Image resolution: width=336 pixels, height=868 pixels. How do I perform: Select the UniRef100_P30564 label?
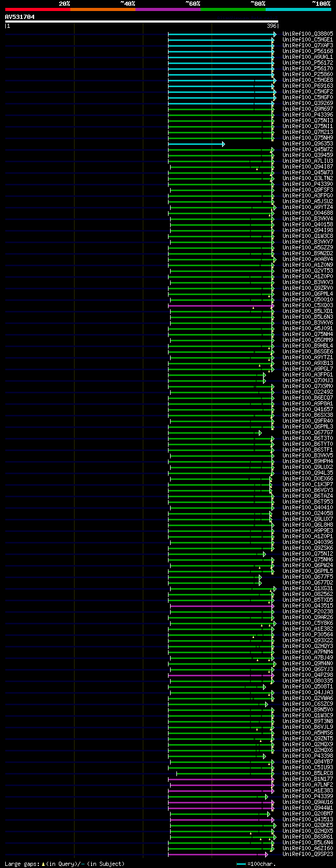pyautogui.click(x=308, y=634)
